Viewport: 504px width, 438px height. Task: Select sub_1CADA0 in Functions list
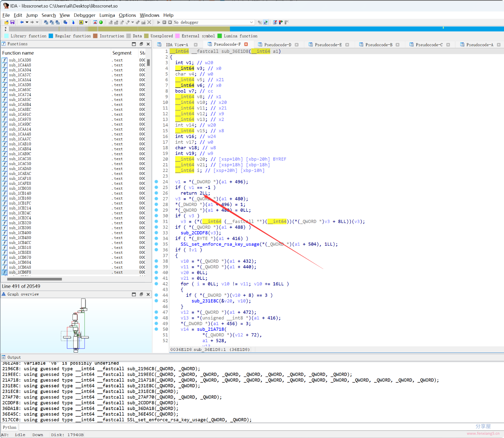[x=20, y=169]
